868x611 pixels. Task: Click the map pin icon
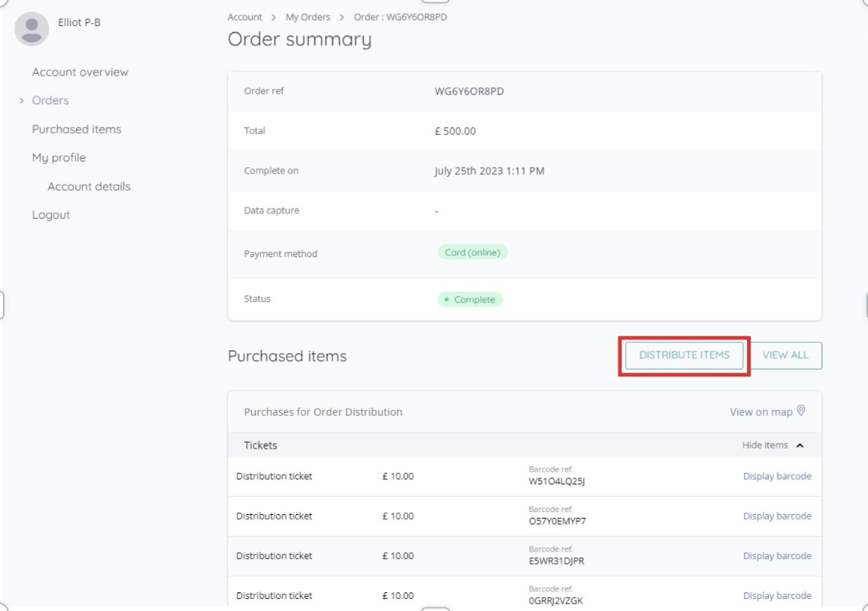point(802,411)
